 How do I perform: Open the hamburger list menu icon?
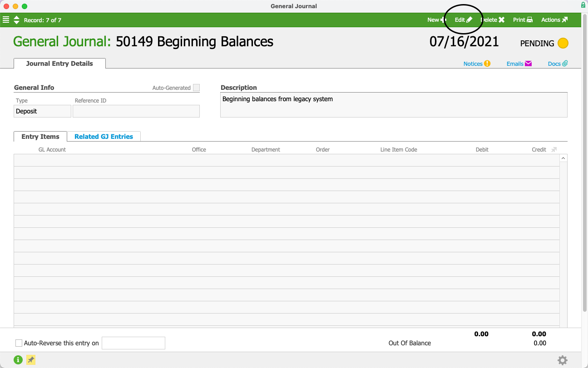(x=6, y=20)
